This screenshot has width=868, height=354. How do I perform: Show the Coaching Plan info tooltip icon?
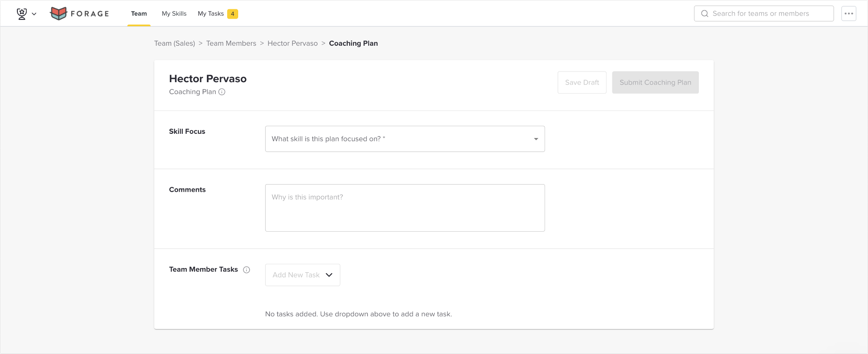[222, 92]
